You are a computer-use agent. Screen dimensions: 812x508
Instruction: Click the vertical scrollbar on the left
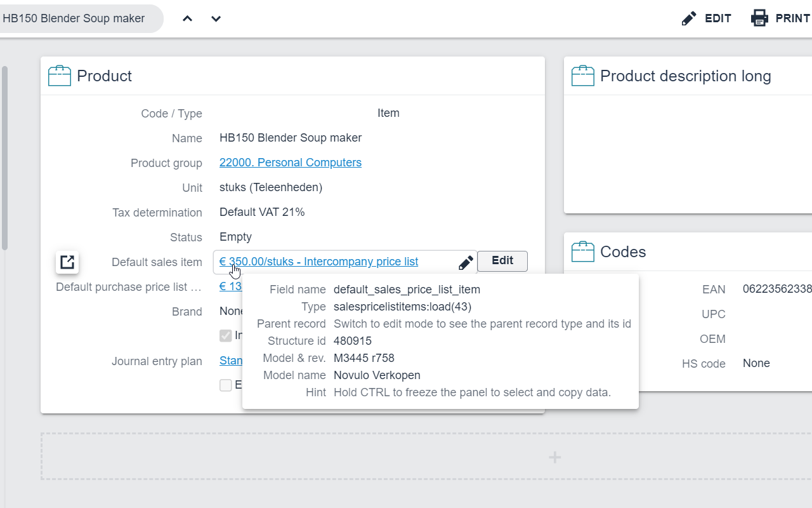[x=5, y=159]
